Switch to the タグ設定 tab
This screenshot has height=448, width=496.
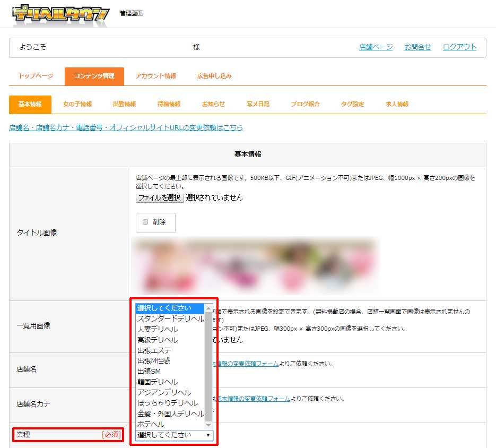click(x=353, y=105)
